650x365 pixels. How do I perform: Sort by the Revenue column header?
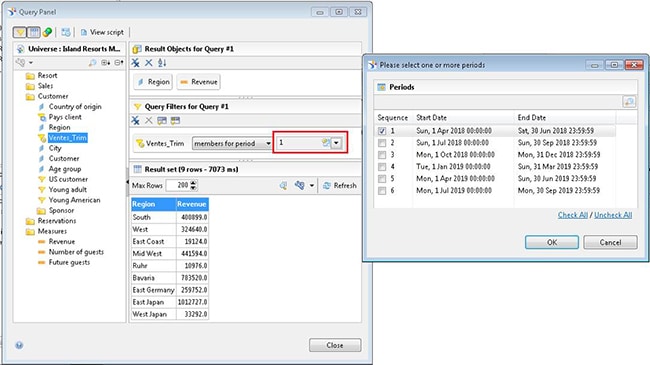[192, 204]
